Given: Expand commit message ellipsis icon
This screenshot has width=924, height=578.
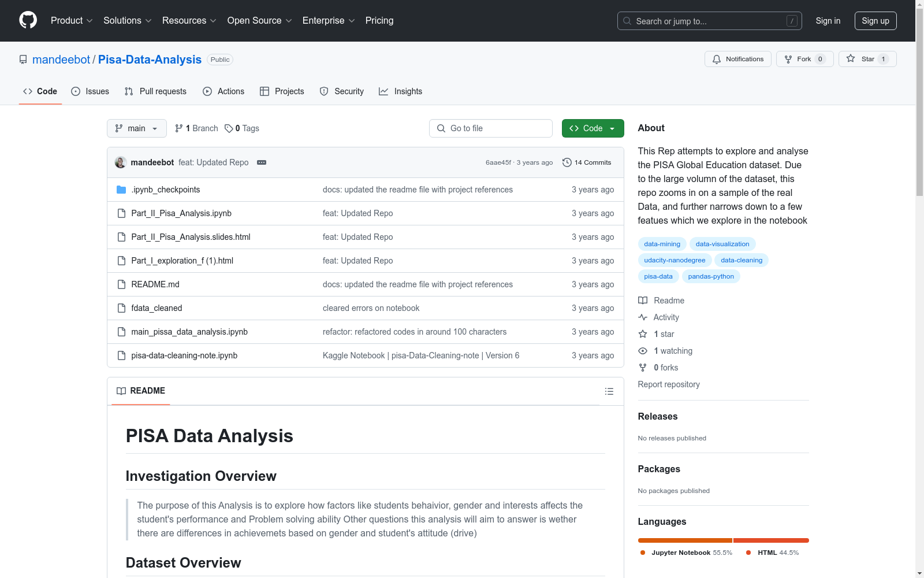Looking at the screenshot, I should tap(262, 162).
